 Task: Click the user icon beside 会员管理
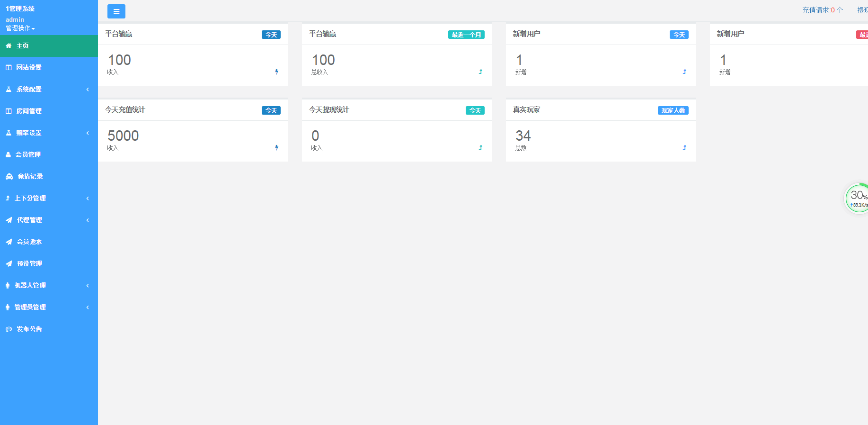click(x=8, y=155)
